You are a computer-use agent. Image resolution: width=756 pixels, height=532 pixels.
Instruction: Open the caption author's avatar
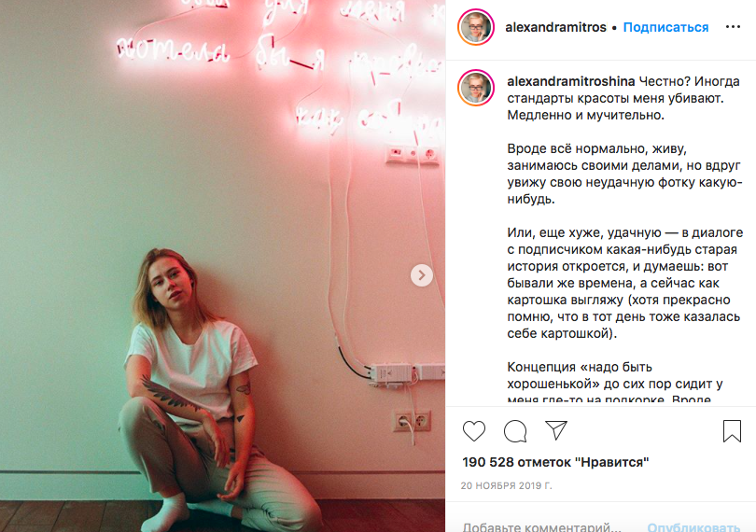coord(476,88)
